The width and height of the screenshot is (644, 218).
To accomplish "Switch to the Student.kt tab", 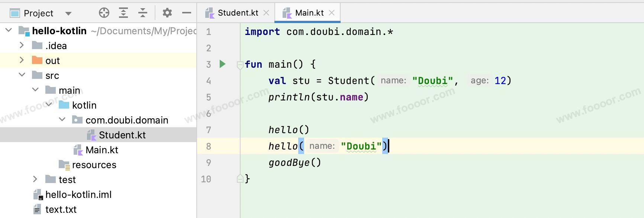I will (237, 13).
